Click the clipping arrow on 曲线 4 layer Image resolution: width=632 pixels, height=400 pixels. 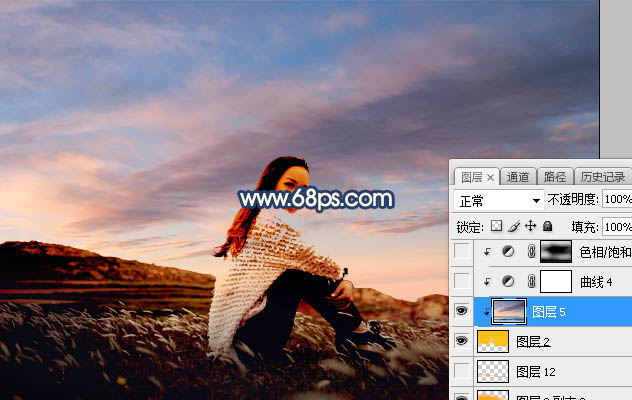coord(487,281)
